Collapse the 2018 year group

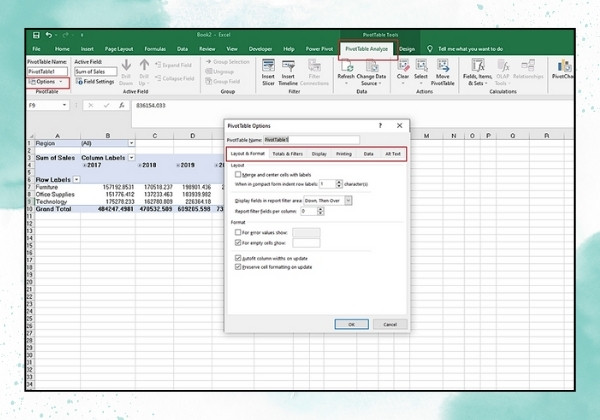pyautogui.click(x=139, y=165)
